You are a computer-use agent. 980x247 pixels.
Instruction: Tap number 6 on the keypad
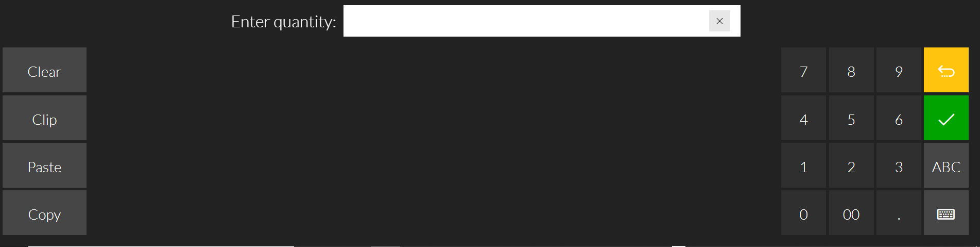tap(899, 118)
